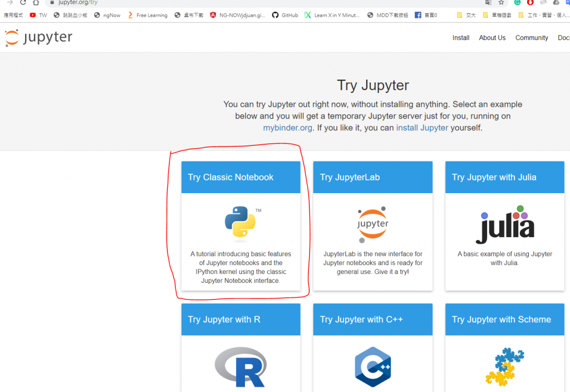Follow the install Jupyter link
Image resolution: width=570 pixels, height=392 pixels.
(422, 128)
